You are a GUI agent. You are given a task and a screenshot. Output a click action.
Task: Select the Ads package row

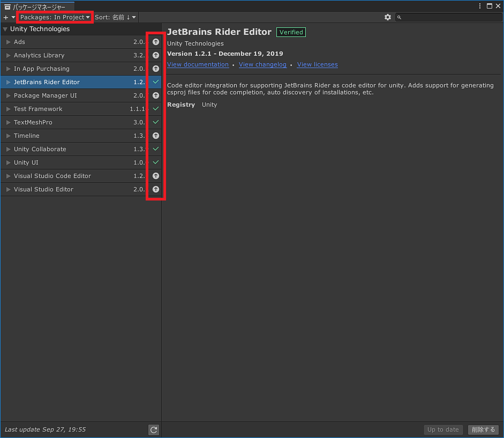pyautogui.click(x=81, y=42)
